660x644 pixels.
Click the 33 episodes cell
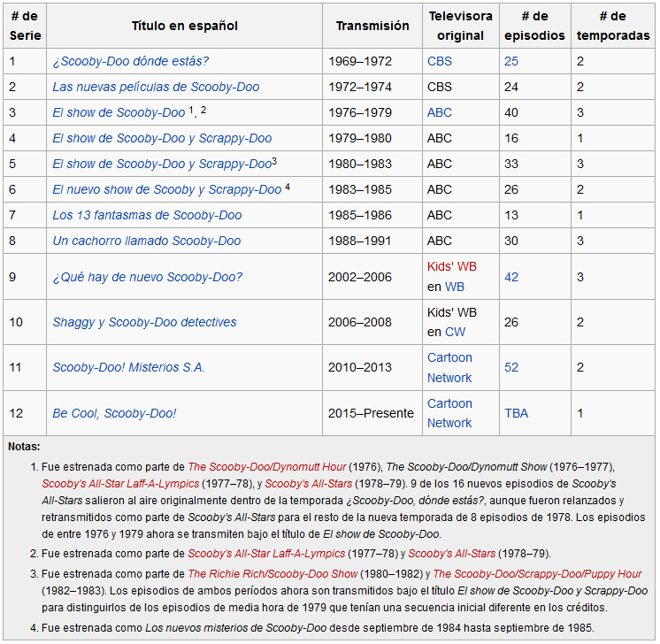(x=535, y=165)
